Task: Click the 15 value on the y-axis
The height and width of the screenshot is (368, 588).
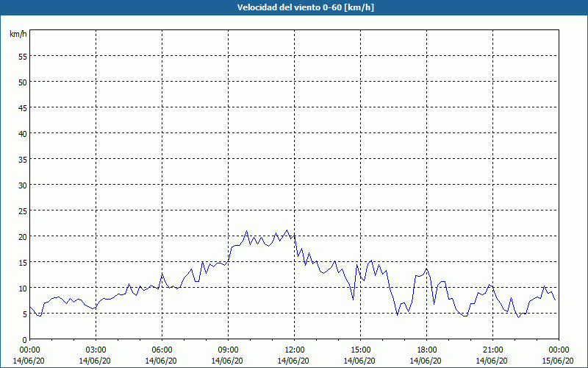Action: (23, 263)
